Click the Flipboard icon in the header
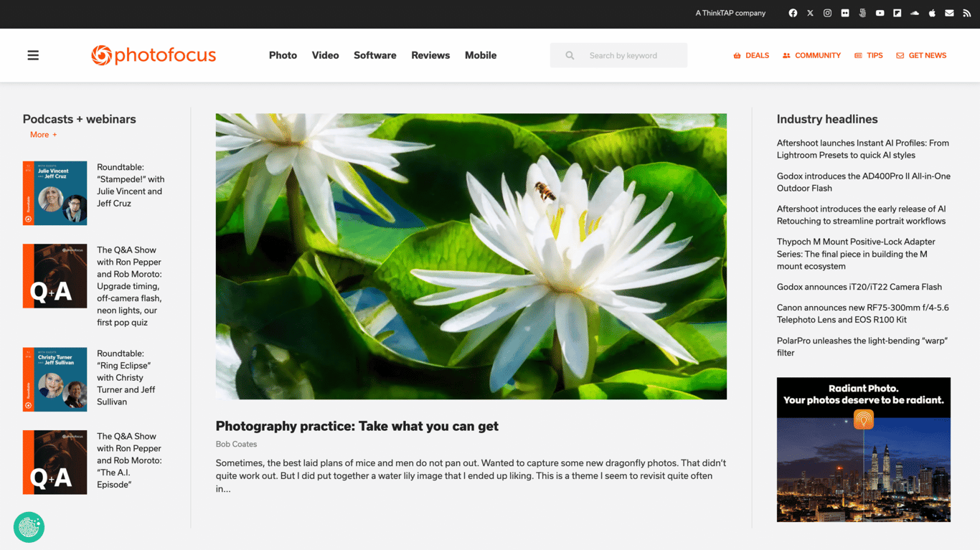The height and width of the screenshot is (550, 980). click(x=897, y=12)
